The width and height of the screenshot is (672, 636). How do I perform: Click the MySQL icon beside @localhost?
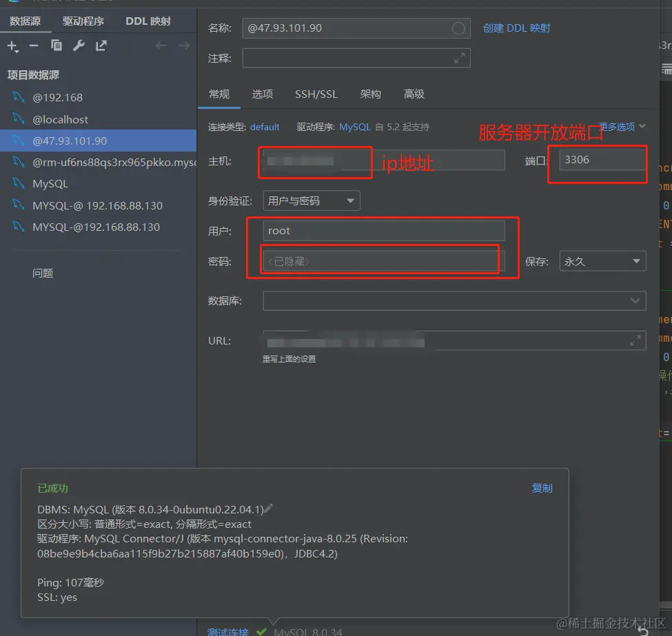coord(18,119)
